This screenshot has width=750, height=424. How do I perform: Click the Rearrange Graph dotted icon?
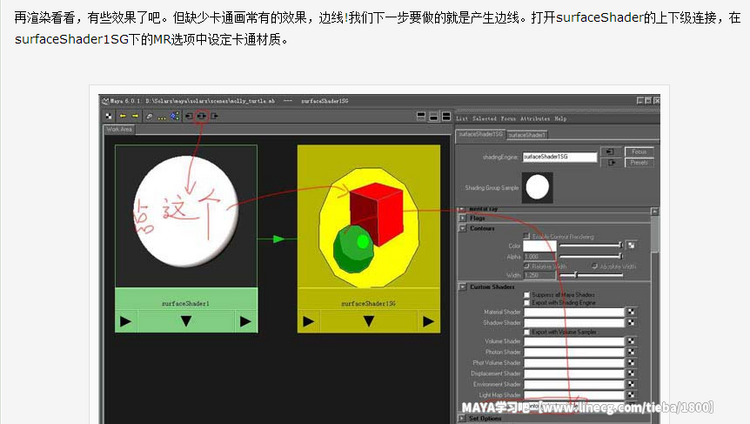tap(162, 117)
